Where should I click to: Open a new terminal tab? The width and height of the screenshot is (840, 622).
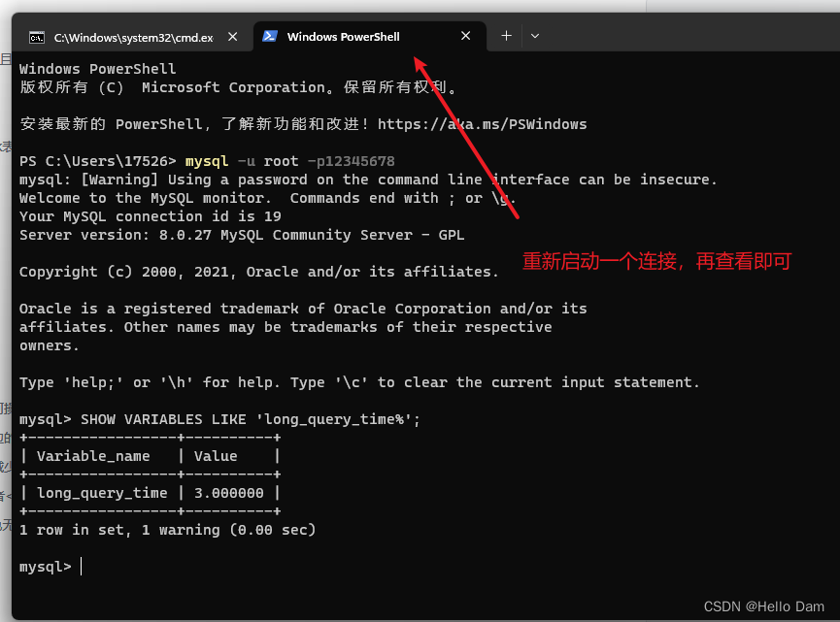point(506,36)
